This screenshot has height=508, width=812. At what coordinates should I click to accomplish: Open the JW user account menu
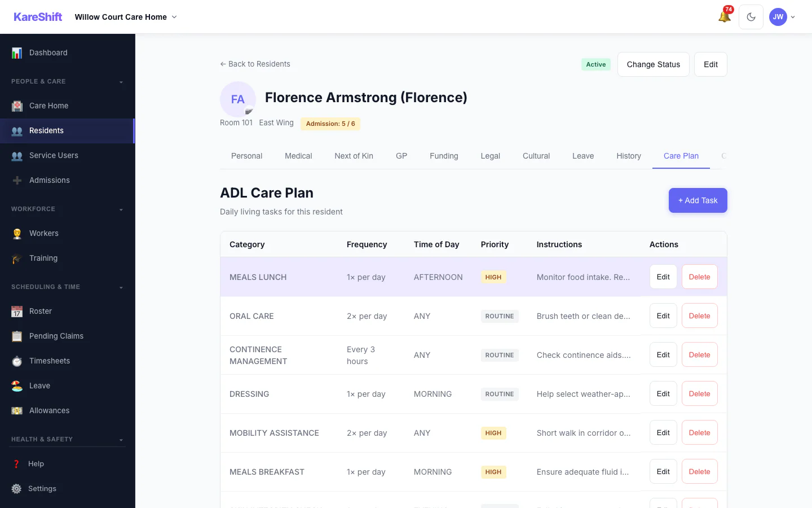pyautogui.click(x=783, y=17)
